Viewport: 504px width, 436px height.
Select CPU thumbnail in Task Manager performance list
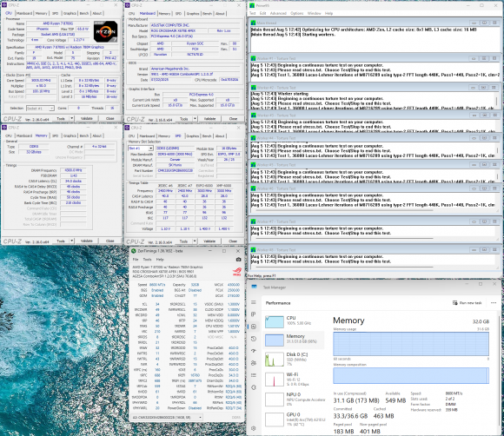pos(275,321)
